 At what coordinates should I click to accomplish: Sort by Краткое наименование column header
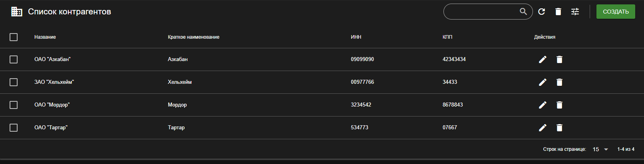193,37
